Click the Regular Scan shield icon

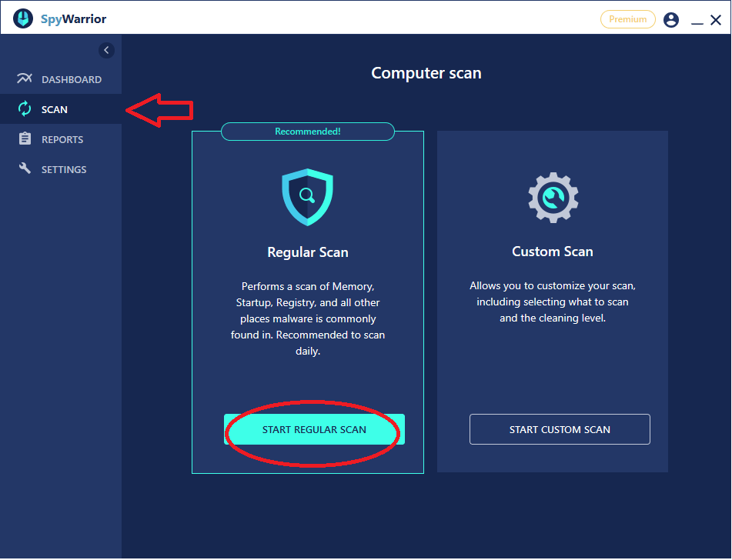click(x=307, y=197)
